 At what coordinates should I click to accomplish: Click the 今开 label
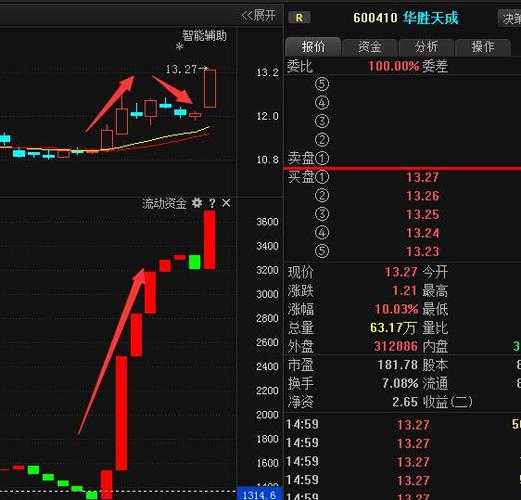point(435,272)
